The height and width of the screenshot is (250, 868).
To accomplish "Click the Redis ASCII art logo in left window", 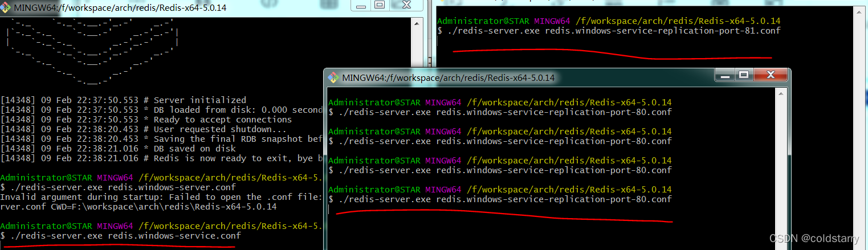I will 91,53.
